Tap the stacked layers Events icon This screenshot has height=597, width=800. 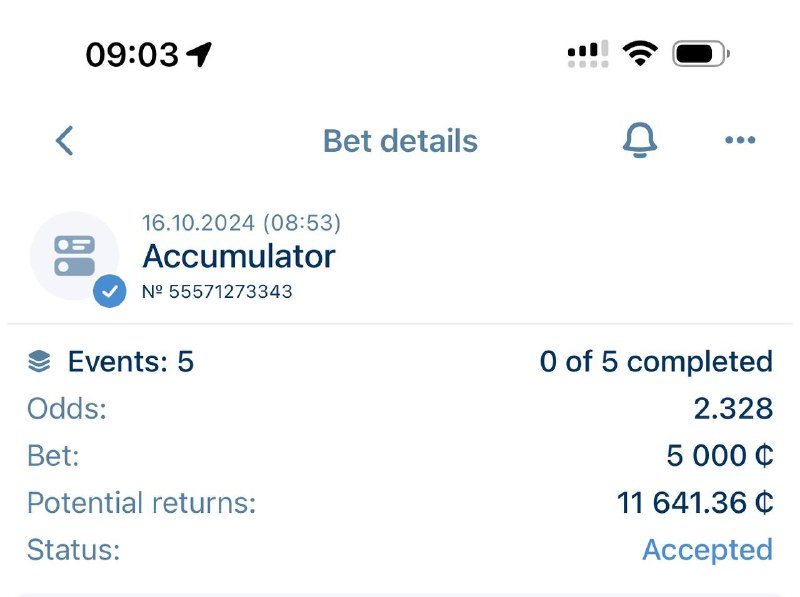39,362
